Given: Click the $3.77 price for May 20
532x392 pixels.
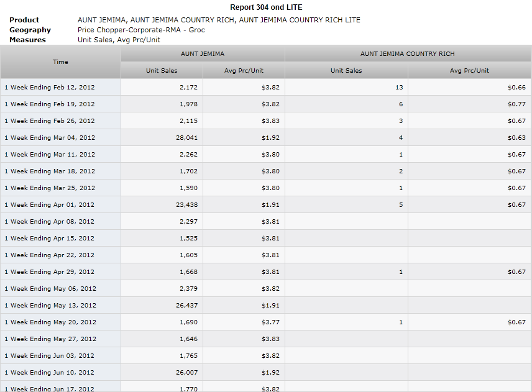Looking at the screenshot, I should click(270, 322).
